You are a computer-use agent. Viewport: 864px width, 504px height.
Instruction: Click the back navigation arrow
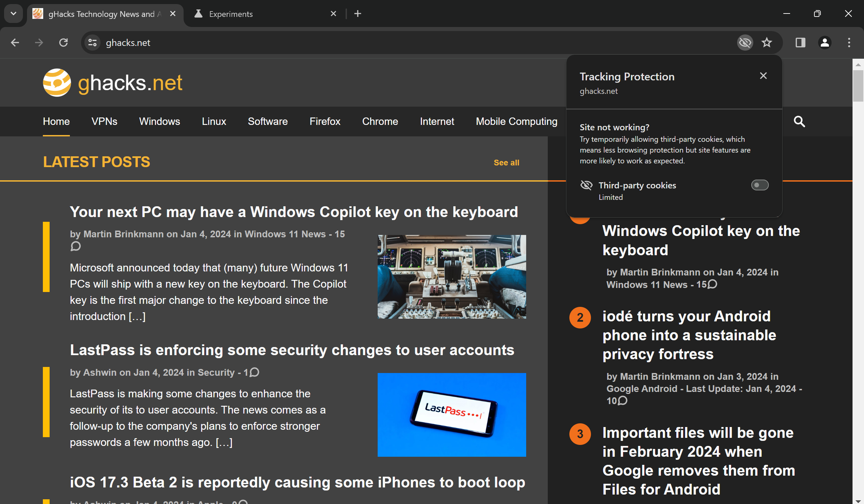point(15,43)
